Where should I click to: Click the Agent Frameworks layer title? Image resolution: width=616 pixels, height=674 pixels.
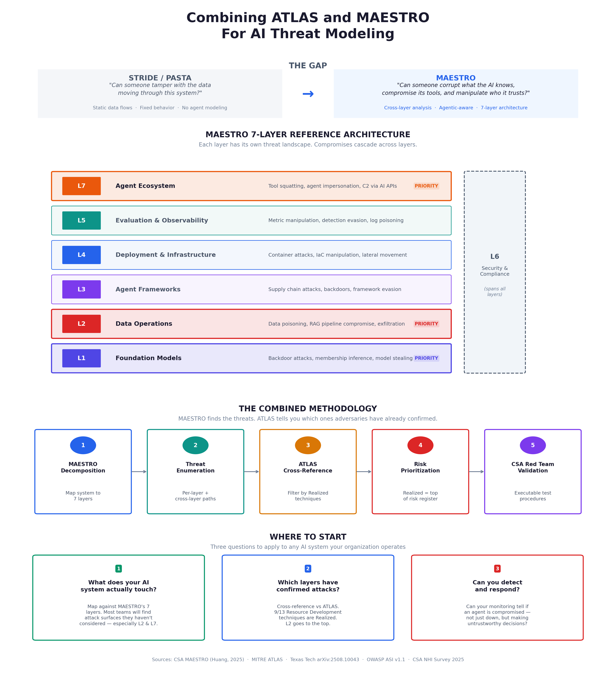(148, 289)
